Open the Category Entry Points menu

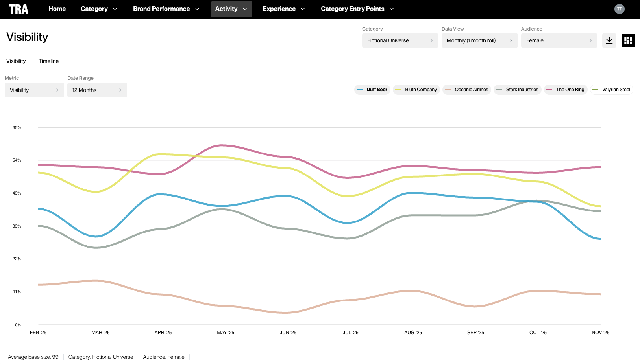coord(357,9)
